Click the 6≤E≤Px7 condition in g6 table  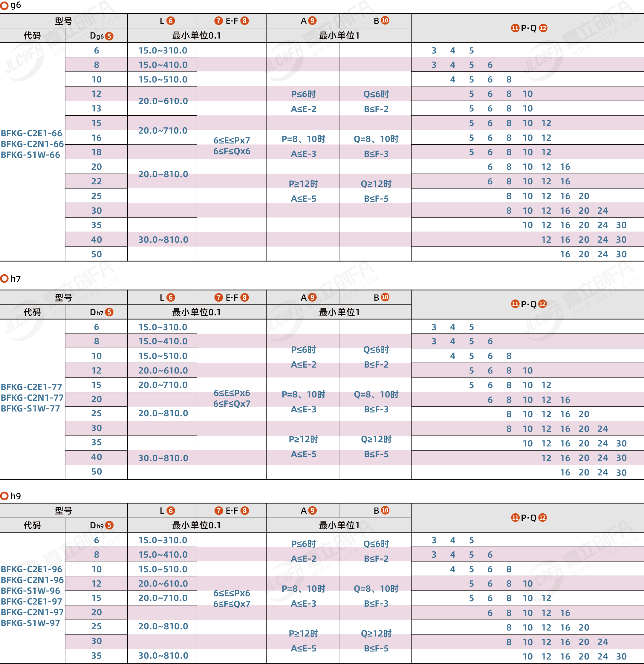pyautogui.click(x=232, y=140)
